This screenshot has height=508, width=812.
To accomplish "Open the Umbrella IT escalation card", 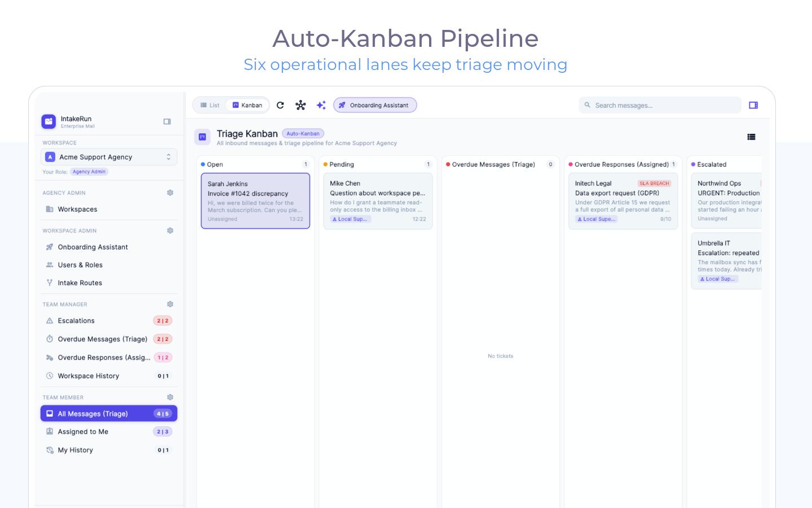I will pos(726,261).
